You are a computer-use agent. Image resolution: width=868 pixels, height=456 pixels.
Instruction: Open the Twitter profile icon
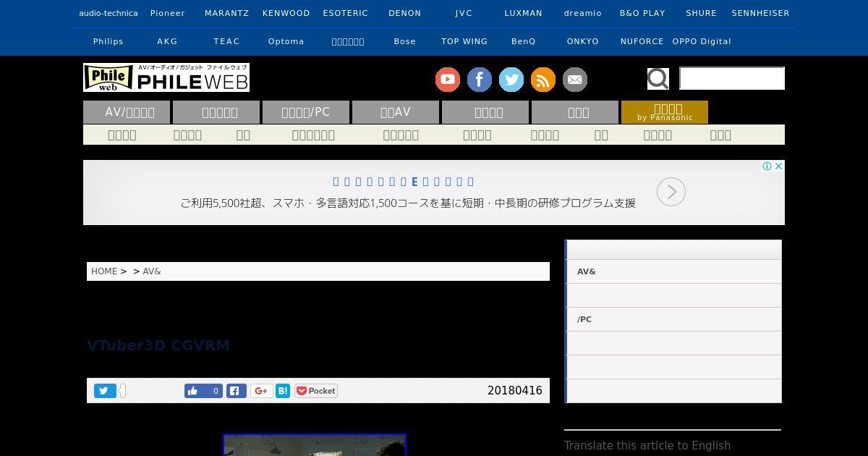pyautogui.click(x=511, y=80)
